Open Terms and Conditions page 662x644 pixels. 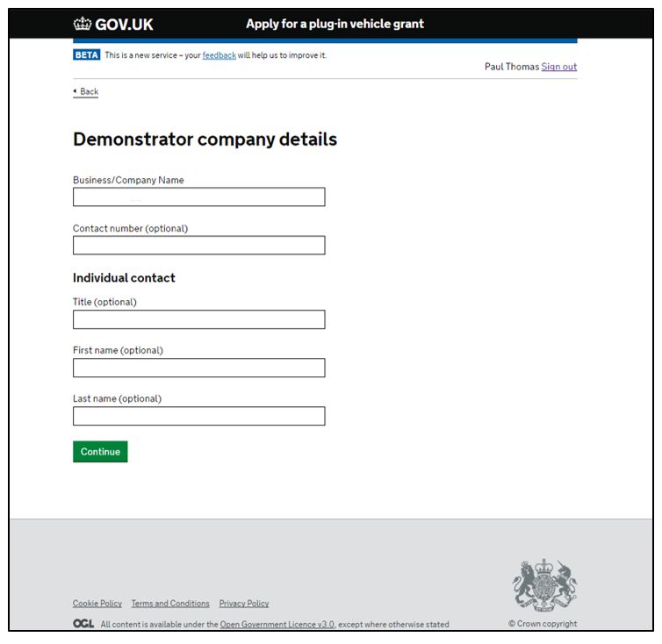(170, 604)
